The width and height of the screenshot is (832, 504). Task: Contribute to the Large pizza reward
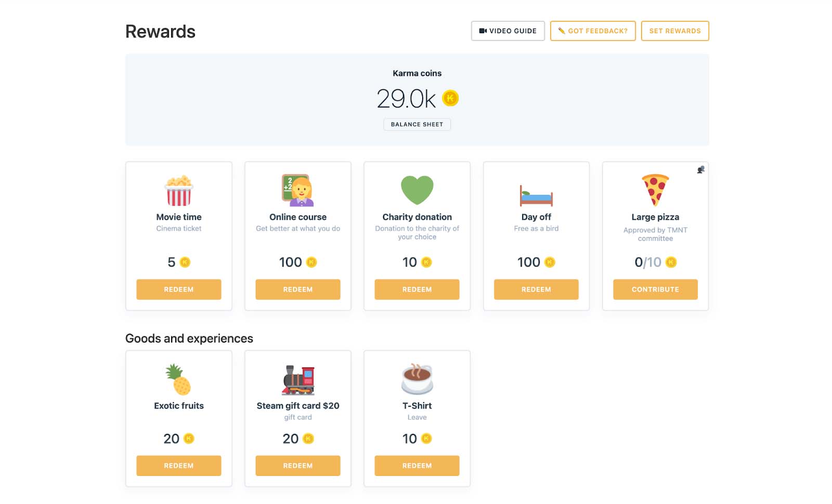[655, 289]
